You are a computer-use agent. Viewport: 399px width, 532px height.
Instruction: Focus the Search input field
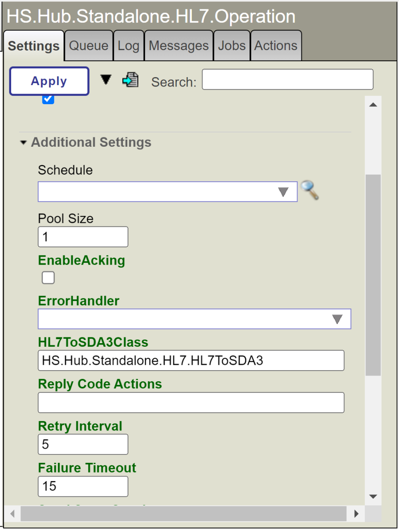287,80
